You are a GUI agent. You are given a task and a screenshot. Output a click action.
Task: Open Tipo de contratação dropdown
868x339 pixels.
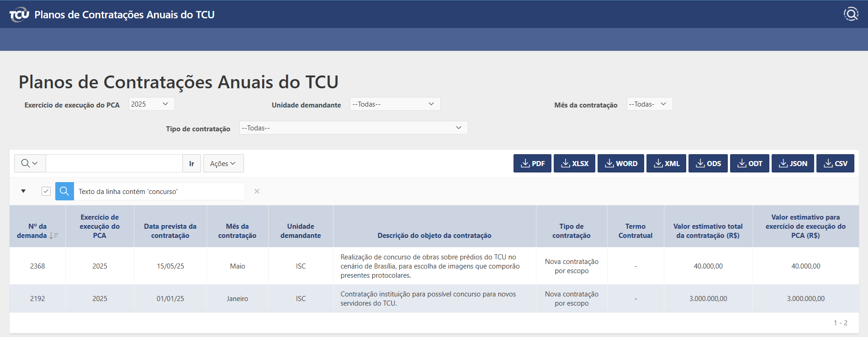click(x=354, y=128)
